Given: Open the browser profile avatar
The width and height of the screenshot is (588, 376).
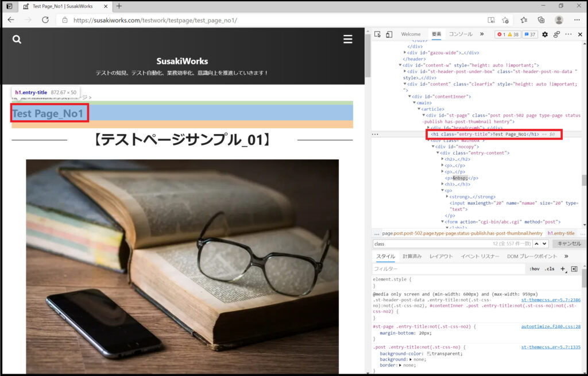Looking at the screenshot, I should (x=559, y=20).
